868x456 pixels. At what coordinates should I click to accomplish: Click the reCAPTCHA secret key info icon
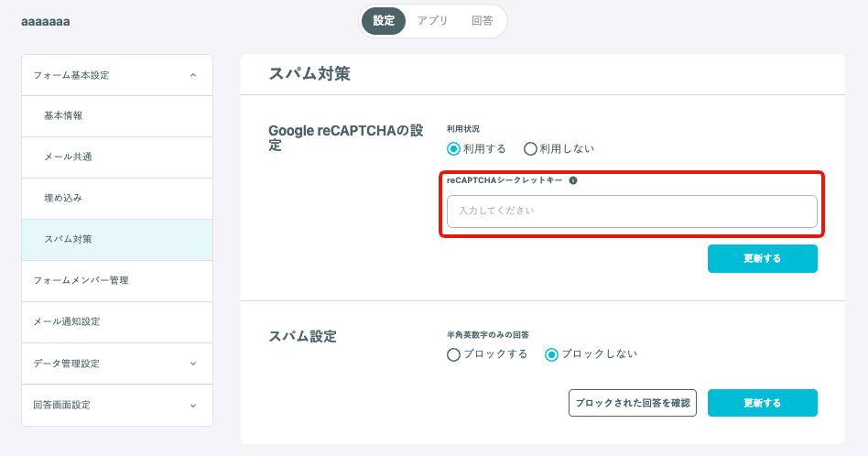(573, 180)
